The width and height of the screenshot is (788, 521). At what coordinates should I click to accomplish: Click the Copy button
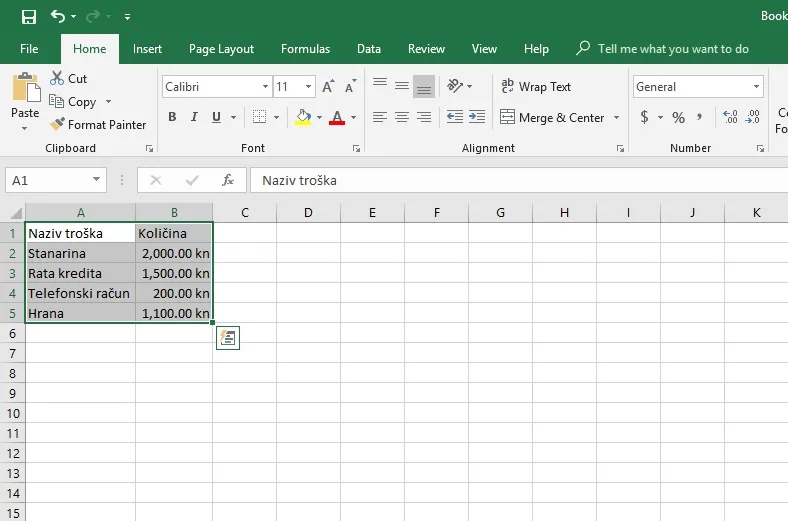(x=73, y=101)
